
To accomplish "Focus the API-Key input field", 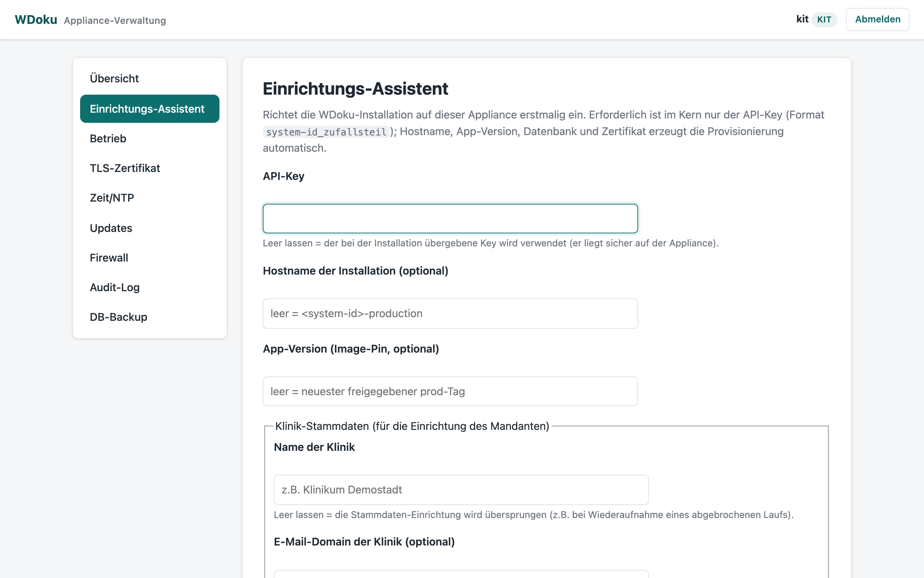I will pyautogui.click(x=450, y=218).
